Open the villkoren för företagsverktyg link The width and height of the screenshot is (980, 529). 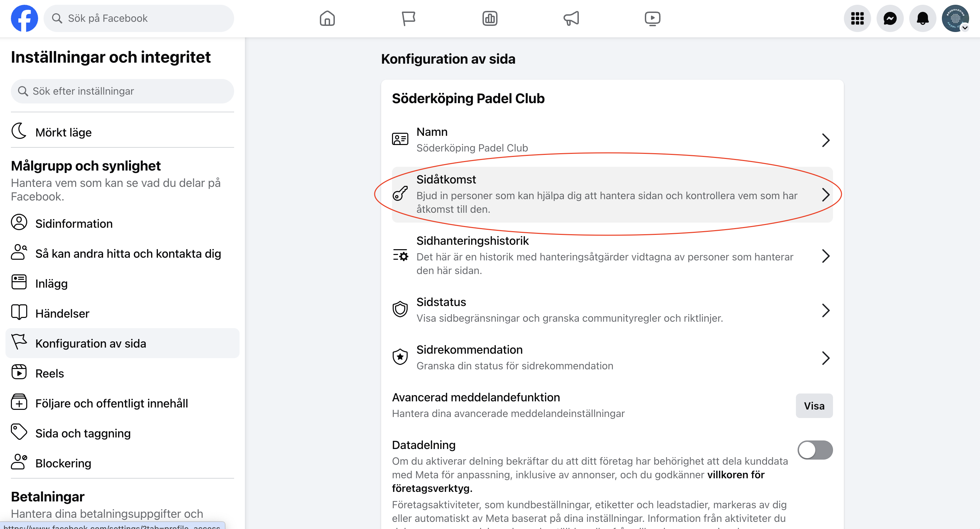coord(735,475)
